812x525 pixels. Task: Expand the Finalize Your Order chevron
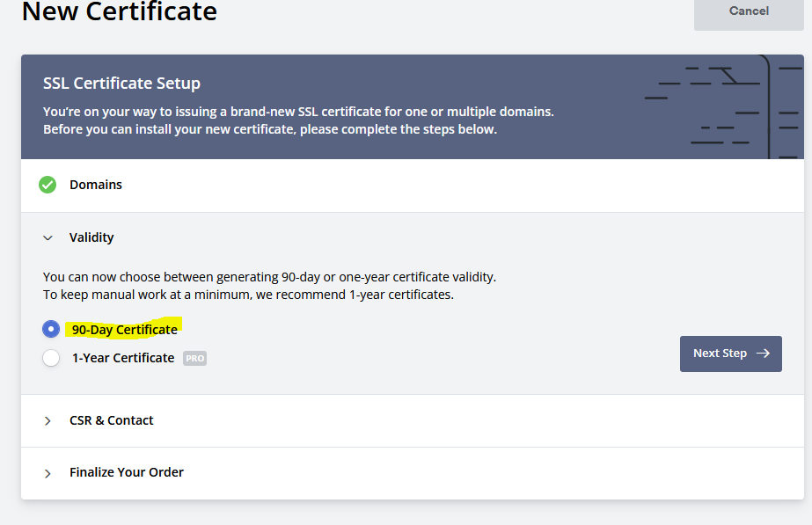[x=48, y=473]
